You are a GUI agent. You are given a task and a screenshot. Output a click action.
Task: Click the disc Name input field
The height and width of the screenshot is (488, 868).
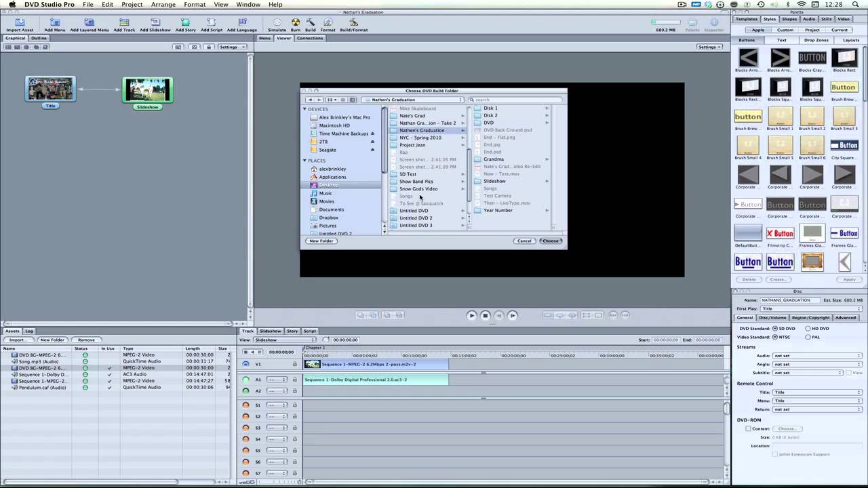click(789, 300)
